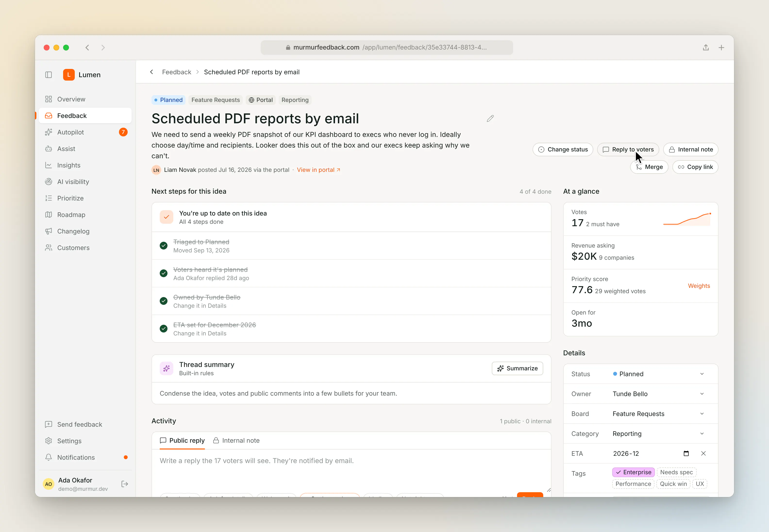Toggle the Needs spec tag
Viewport: 769px width, 532px height.
(x=676, y=472)
